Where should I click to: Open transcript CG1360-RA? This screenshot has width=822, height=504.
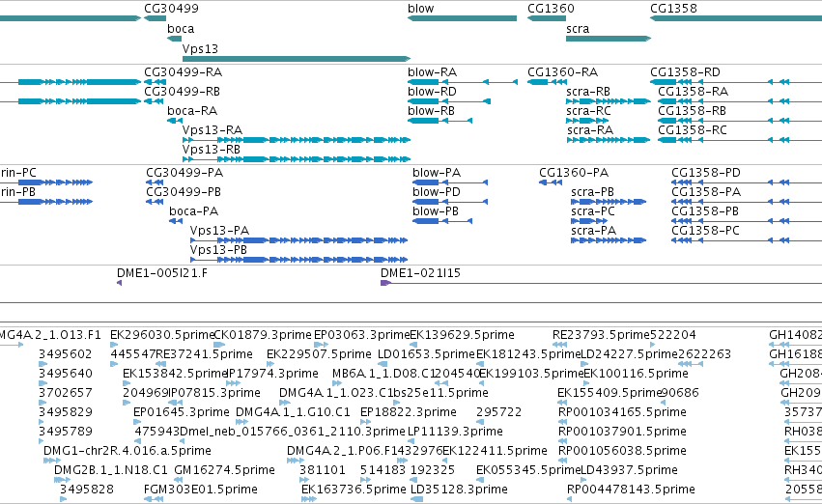[x=562, y=72]
